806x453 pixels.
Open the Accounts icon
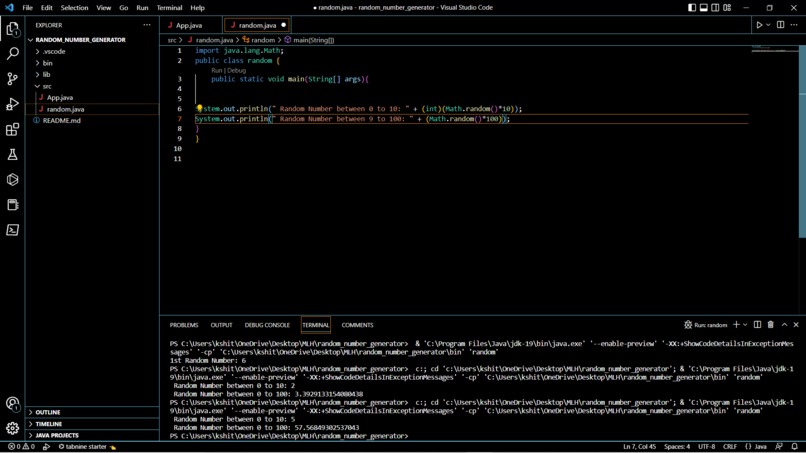13,404
